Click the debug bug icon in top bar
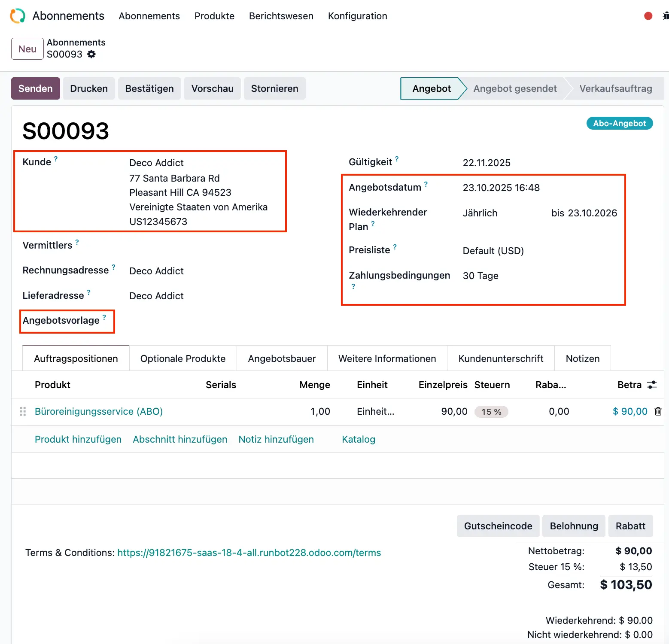The height and width of the screenshot is (644, 669). tap(665, 16)
